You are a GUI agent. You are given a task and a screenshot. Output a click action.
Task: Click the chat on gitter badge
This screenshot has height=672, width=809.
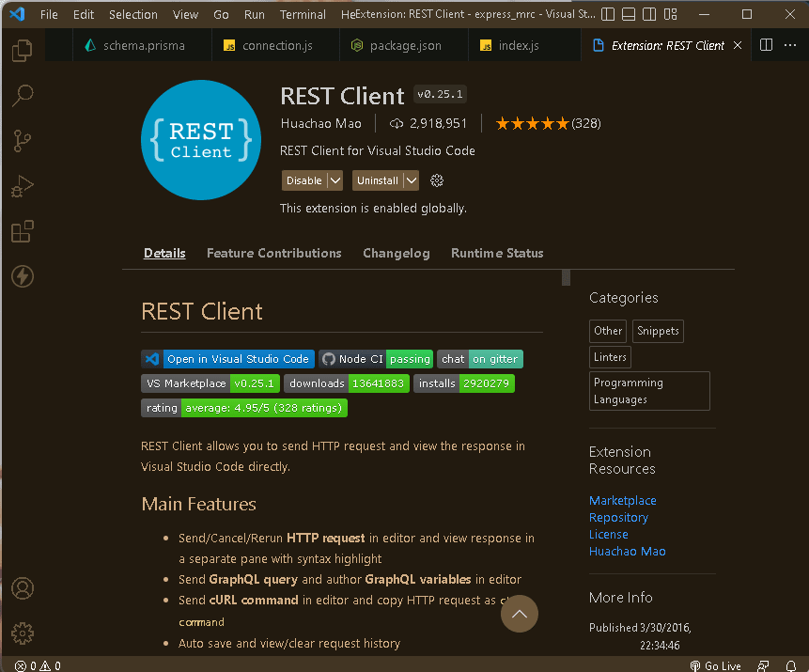[480, 359]
